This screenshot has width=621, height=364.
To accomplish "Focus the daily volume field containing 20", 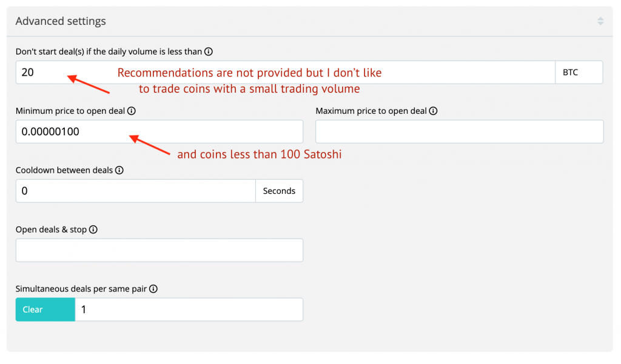I will coord(285,73).
